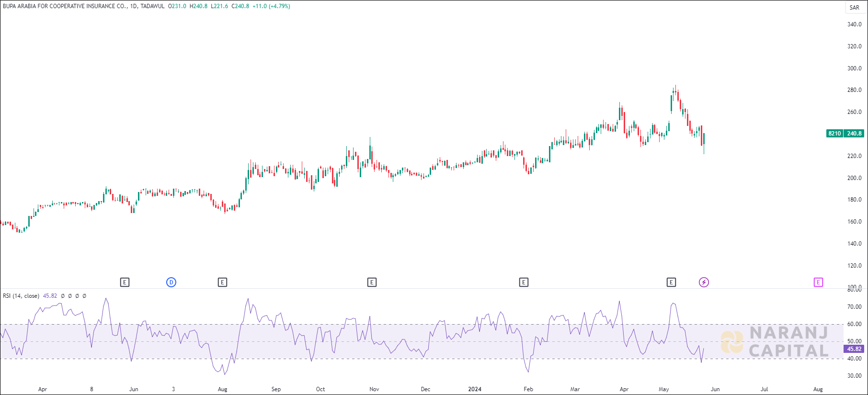The width and height of the screenshot is (868, 395).
Task: Click the Jul label on time axis
Action: coord(765,389)
